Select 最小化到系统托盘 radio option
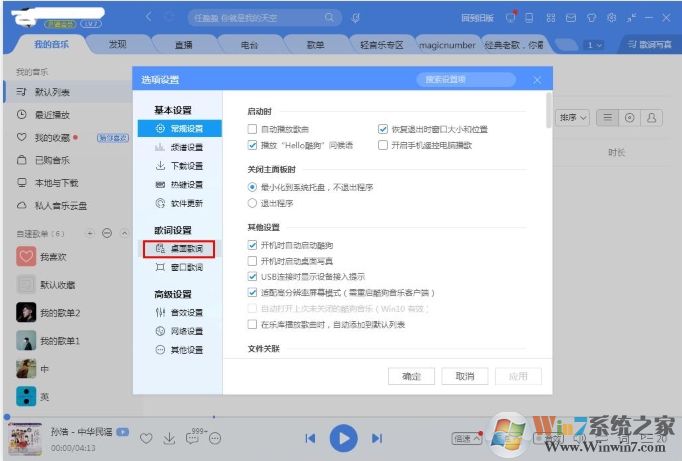 click(x=252, y=187)
